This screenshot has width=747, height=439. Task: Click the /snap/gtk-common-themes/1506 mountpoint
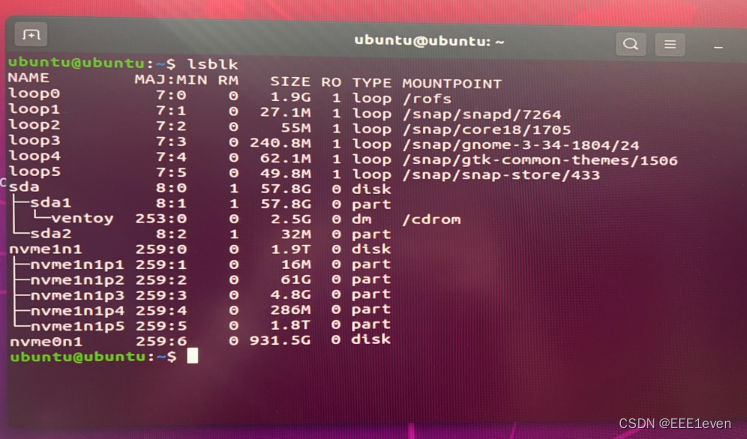540,160
